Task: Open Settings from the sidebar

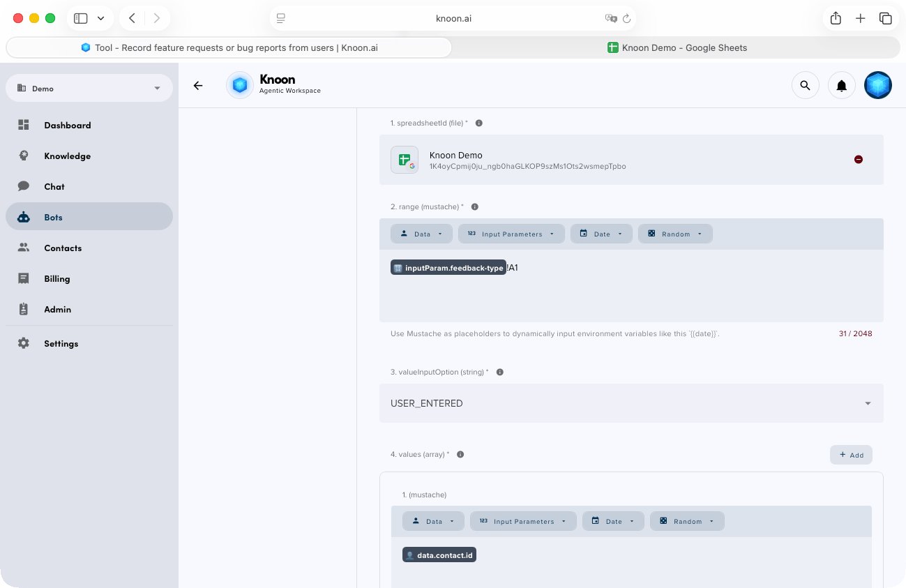Action: (x=61, y=344)
